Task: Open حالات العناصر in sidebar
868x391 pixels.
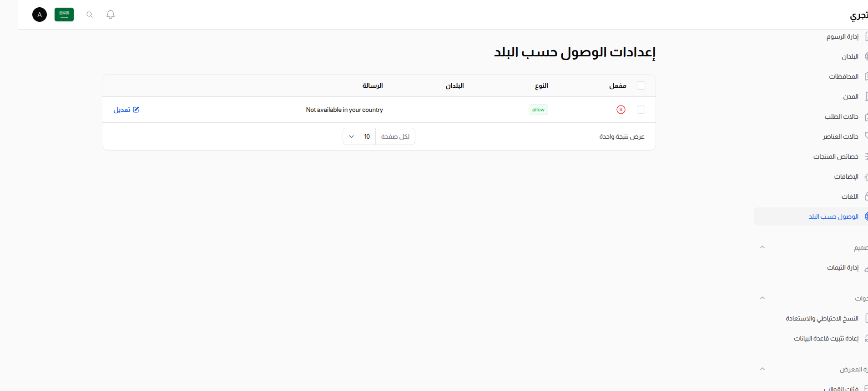Action: pos(840,136)
